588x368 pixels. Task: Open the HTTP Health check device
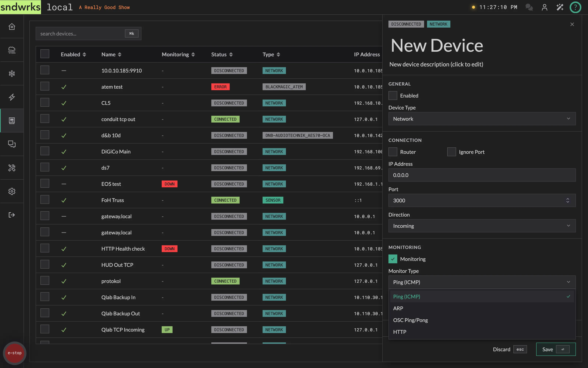(x=123, y=249)
